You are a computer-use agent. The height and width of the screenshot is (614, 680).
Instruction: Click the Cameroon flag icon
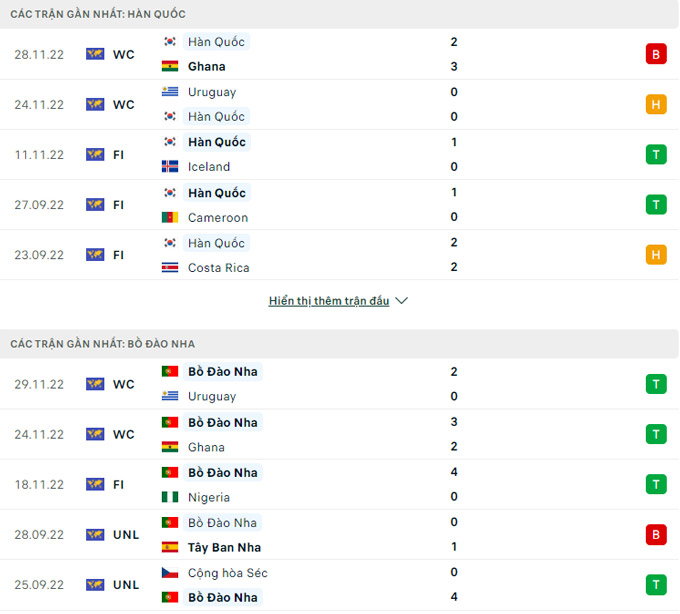click(170, 217)
